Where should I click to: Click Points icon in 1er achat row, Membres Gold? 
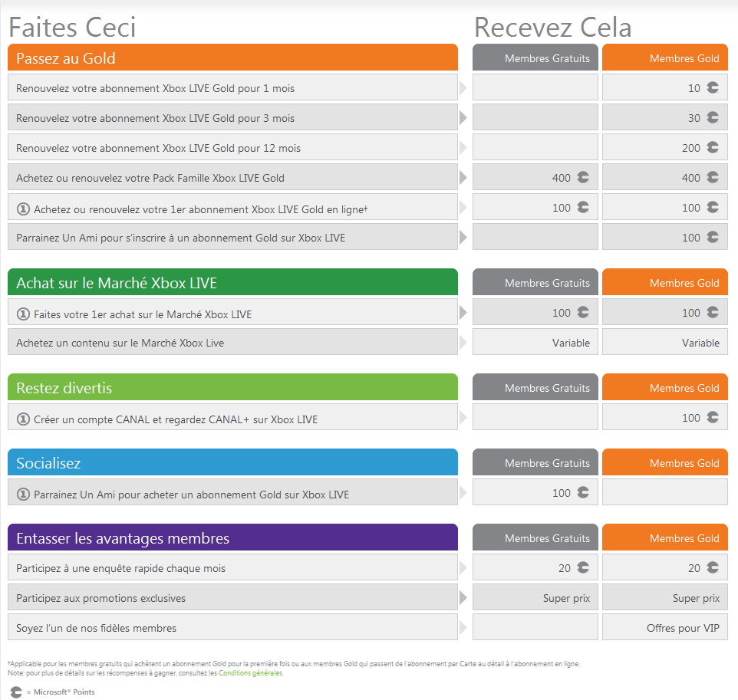point(713,312)
